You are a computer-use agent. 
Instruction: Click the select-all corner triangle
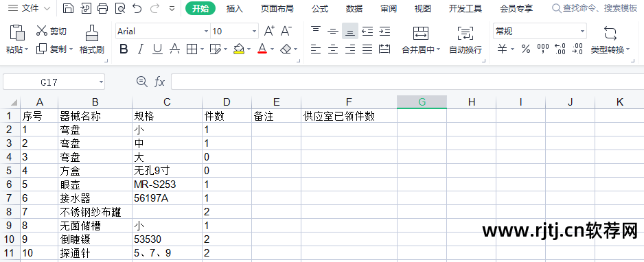tap(14, 102)
